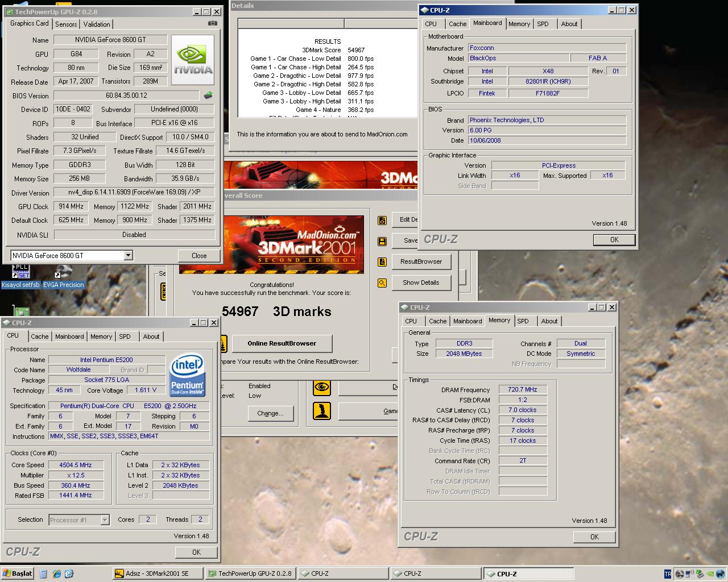This screenshot has height=582, width=728.
Task: Open Memory tab in the CPU CPU-Z window
Action: [101, 336]
